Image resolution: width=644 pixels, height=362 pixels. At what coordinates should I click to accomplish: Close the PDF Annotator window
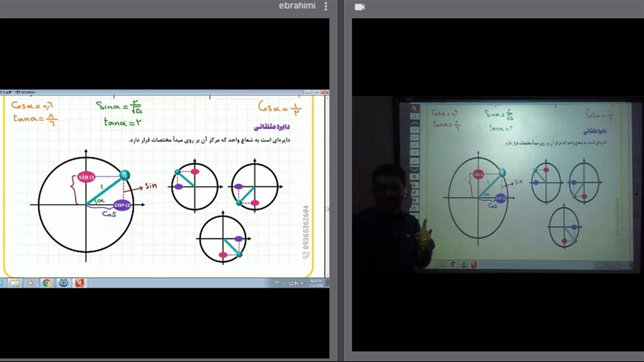325,93
